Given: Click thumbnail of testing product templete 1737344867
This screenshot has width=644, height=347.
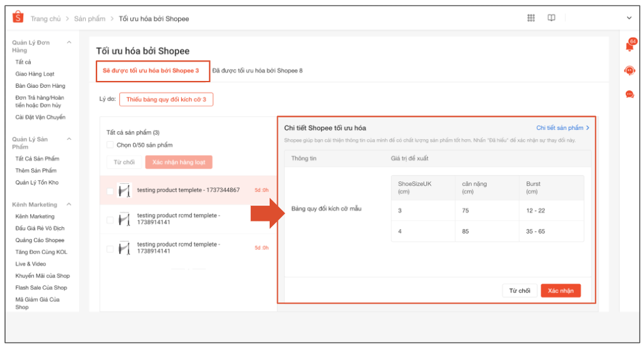Looking at the screenshot, I should 124,190.
